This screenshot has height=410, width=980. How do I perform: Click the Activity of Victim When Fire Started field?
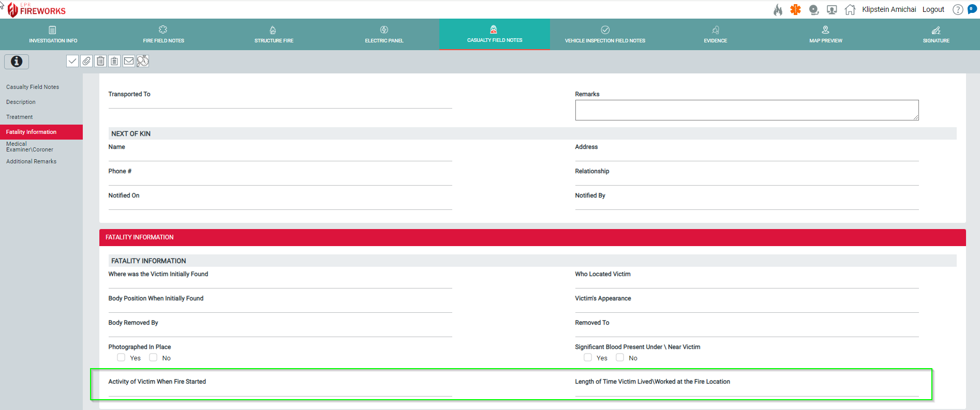(x=280, y=391)
